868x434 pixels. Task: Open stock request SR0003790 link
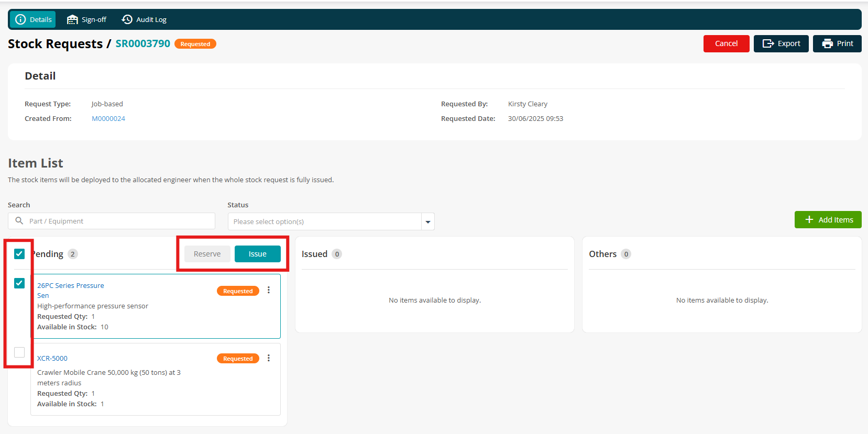[x=143, y=43]
